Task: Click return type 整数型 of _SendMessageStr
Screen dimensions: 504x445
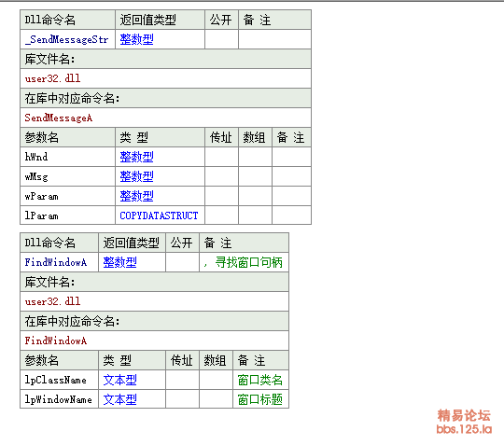Action: (136, 39)
